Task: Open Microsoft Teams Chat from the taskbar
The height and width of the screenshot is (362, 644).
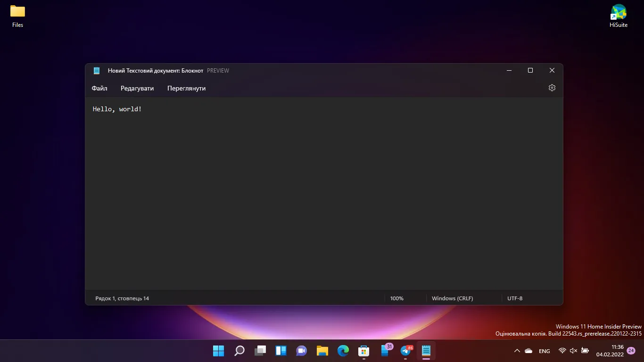Action: 301,351
